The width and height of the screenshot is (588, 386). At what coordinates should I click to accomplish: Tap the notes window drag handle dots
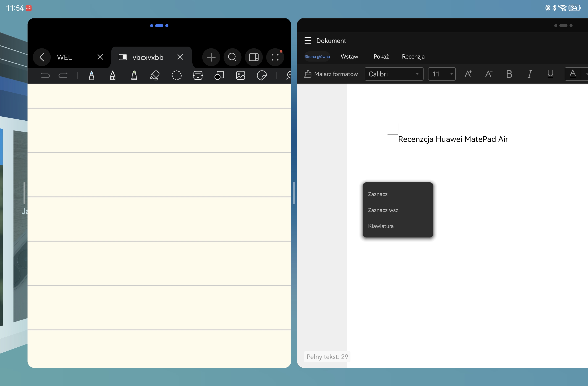159,26
